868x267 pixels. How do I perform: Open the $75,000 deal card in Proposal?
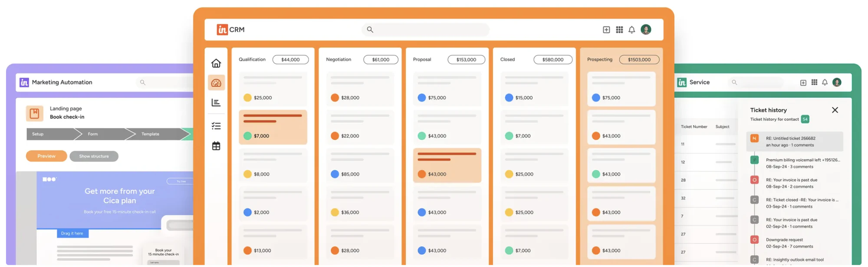click(x=447, y=89)
